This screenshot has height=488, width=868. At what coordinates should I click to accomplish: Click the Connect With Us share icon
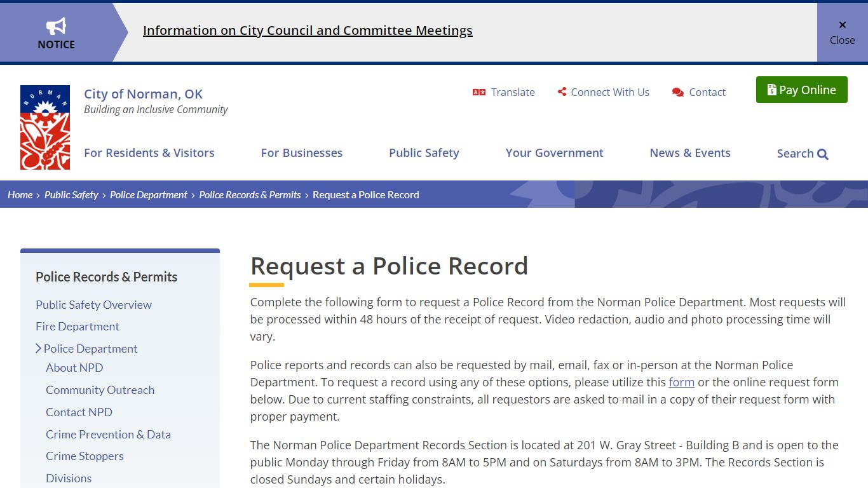point(562,92)
